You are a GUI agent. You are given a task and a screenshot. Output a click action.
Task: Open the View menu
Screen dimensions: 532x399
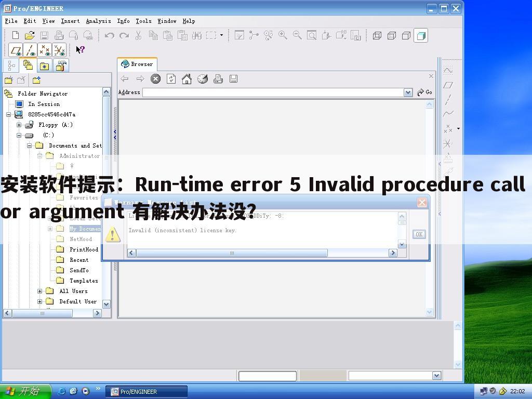(48, 21)
